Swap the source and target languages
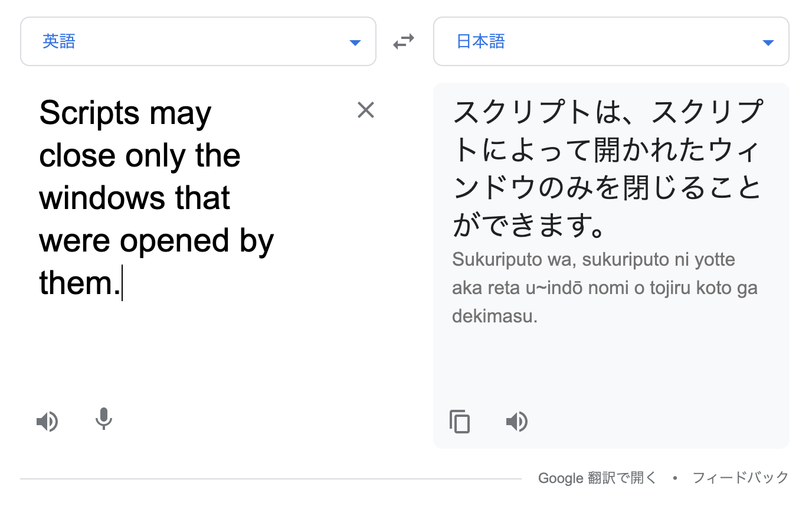The width and height of the screenshot is (812, 509). coord(404,41)
